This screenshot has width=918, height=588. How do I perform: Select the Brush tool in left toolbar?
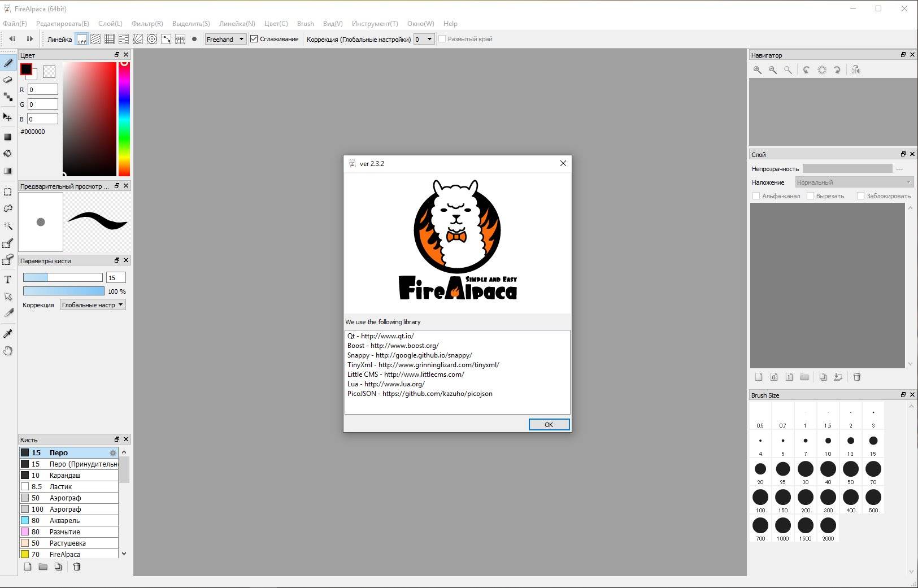[8, 63]
